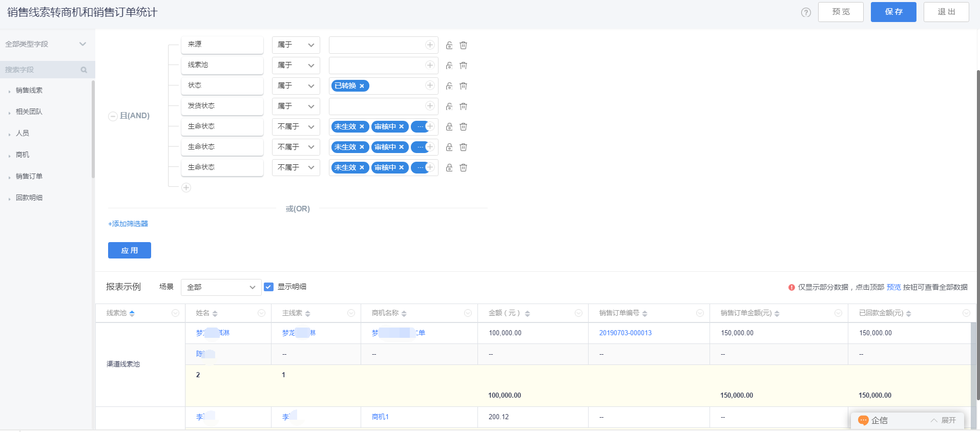Add value to the 来源 filter
The height and width of the screenshot is (432, 980).
430,45
